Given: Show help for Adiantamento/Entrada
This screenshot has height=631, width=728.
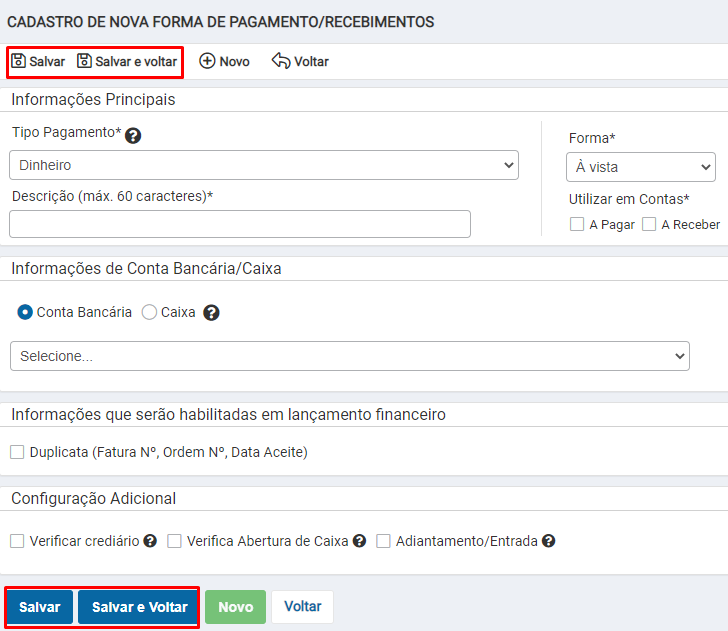Looking at the screenshot, I should click(549, 541).
